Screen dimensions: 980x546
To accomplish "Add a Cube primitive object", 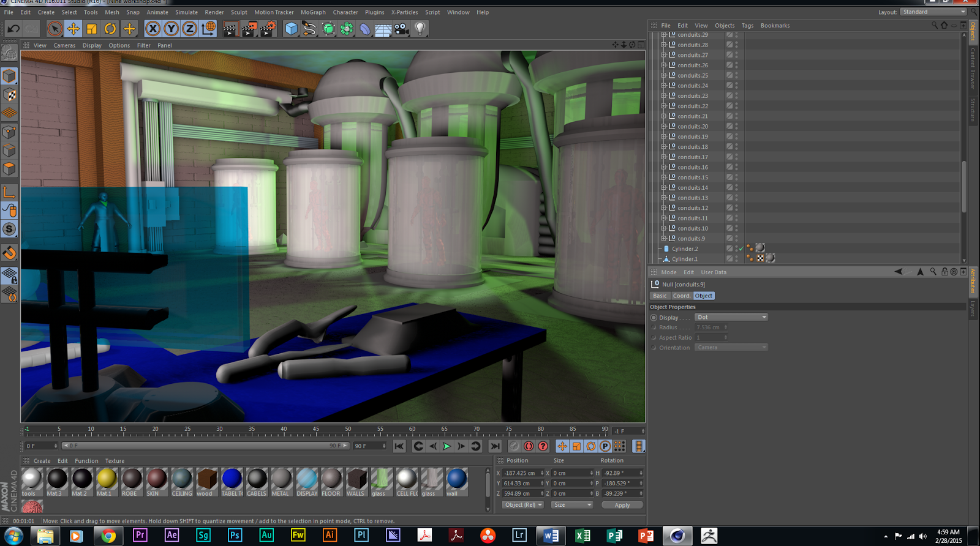I will tap(292, 29).
